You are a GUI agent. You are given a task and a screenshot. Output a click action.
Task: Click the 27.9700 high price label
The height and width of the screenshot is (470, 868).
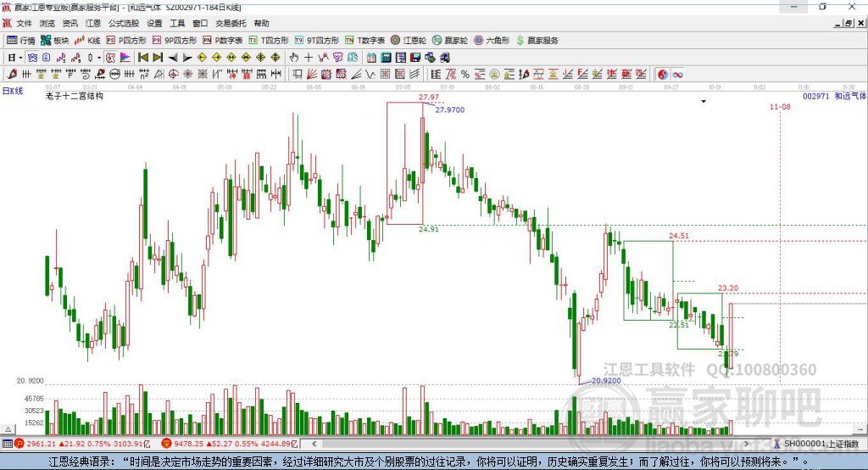point(450,109)
